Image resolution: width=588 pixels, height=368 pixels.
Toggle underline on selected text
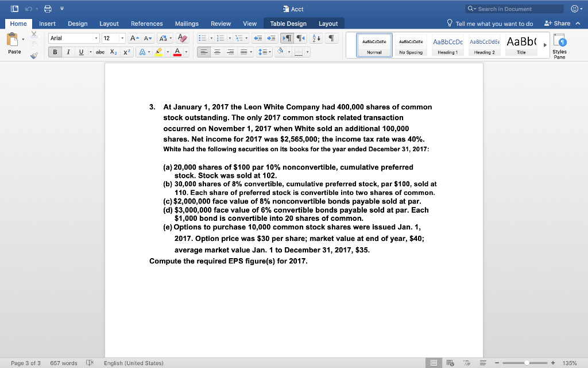pos(80,52)
